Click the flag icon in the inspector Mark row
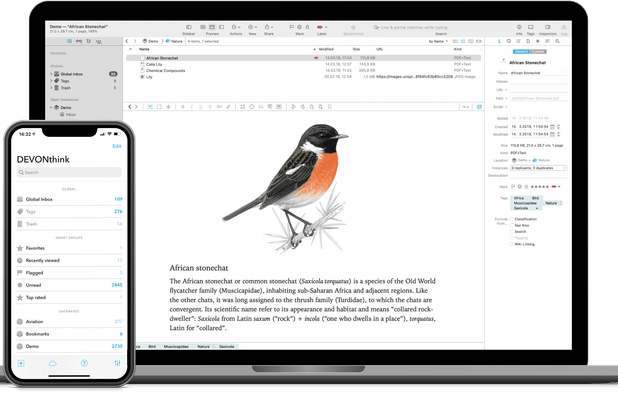The height and width of the screenshot is (394, 618). 513,187
